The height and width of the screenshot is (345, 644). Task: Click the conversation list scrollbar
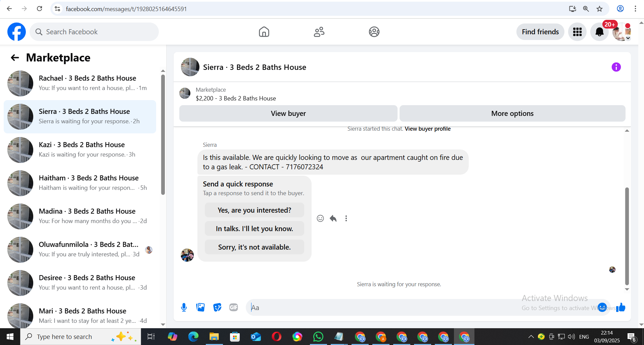pos(163,134)
